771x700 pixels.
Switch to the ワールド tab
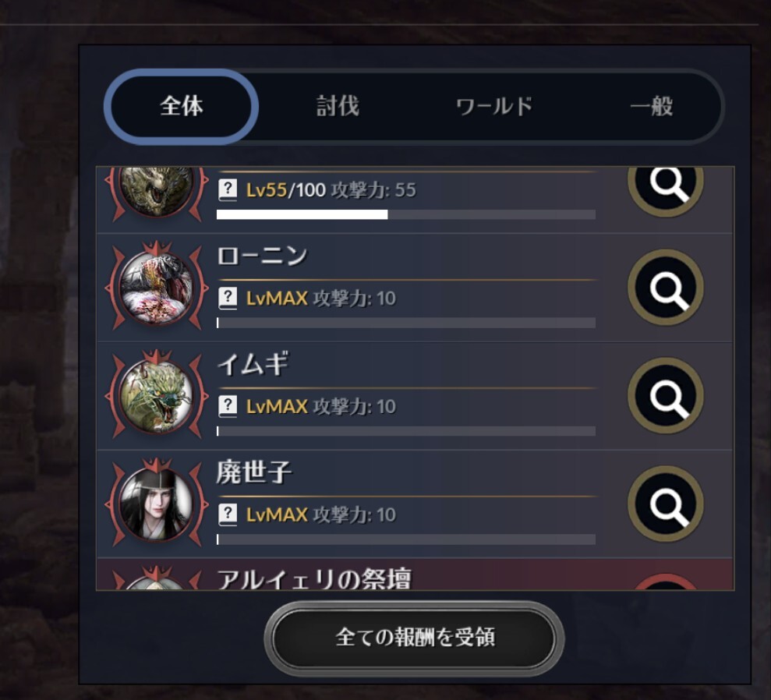point(495,106)
